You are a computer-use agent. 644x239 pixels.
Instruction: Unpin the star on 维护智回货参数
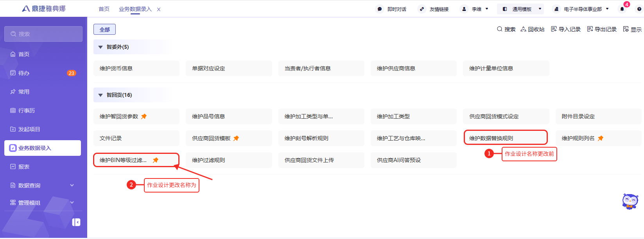[144, 116]
